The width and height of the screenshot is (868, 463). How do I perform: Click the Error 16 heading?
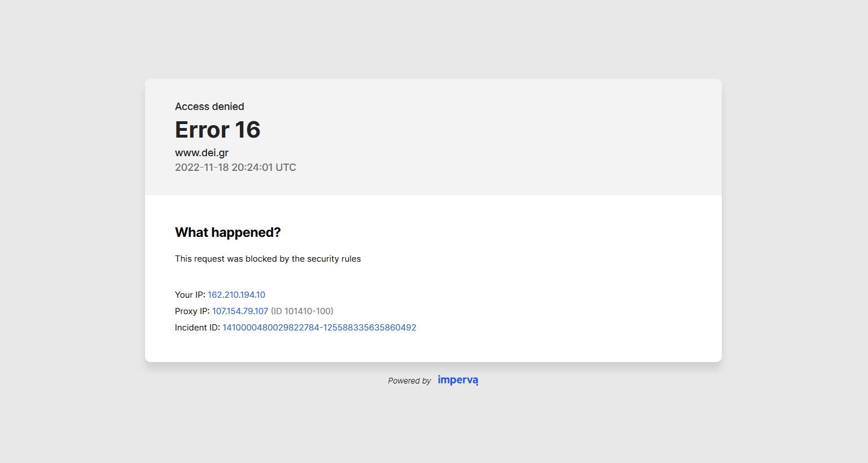pos(218,130)
